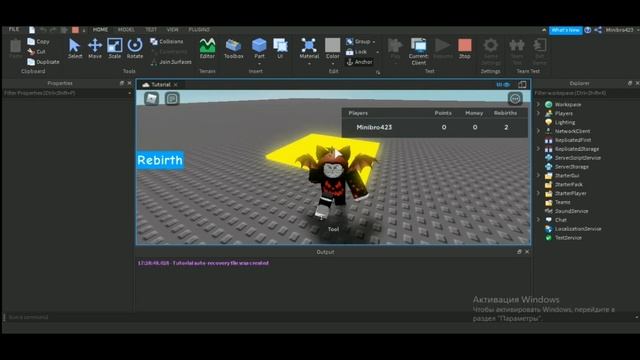
Task: Expand the Players node in Explorer
Action: point(538,113)
